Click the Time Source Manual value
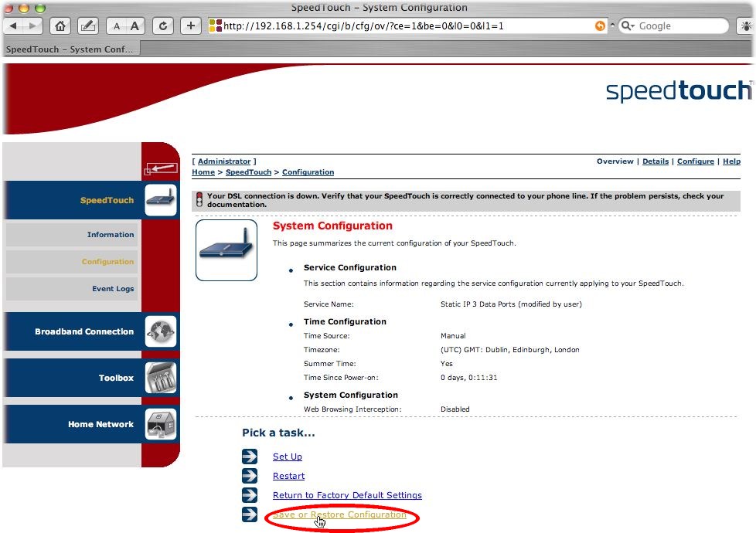Screen dimensions: 756x533 coord(453,336)
